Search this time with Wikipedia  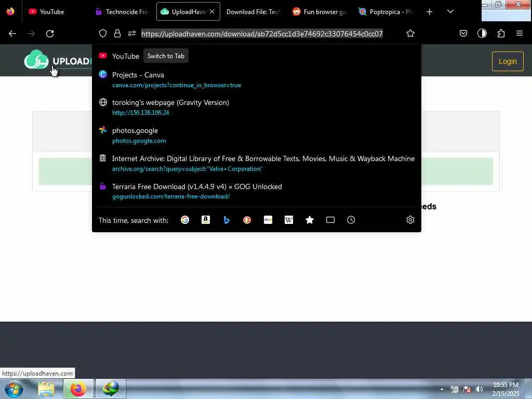click(x=289, y=220)
